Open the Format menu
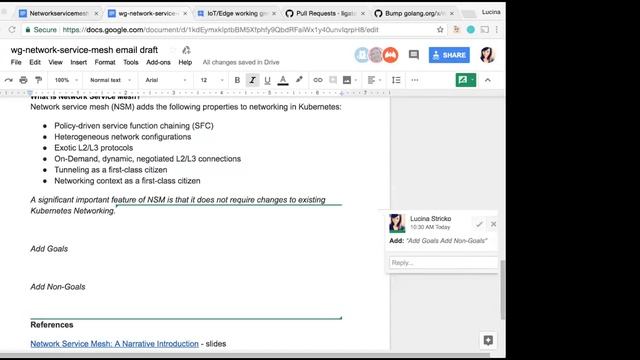The image size is (640, 360). (x=105, y=62)
